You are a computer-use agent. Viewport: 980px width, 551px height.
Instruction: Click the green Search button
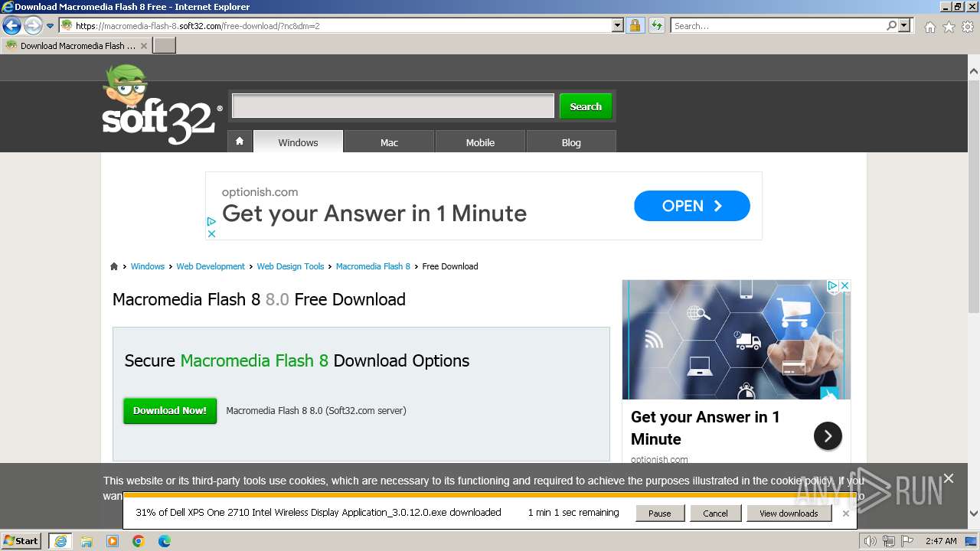click(586, 106)
